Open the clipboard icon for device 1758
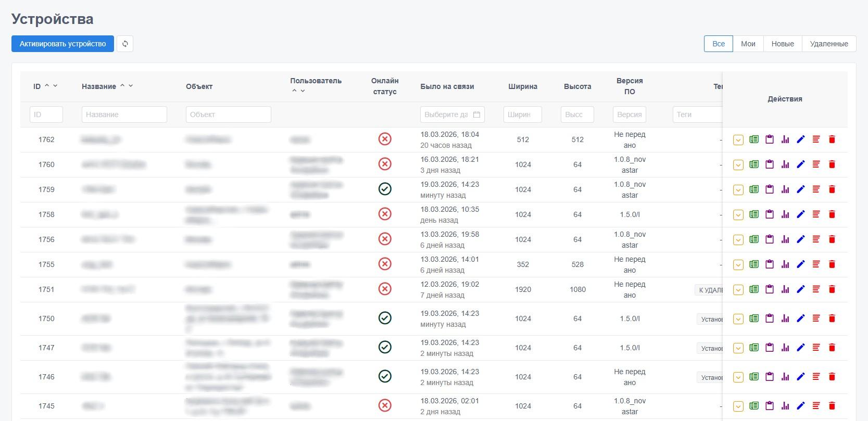The image size is (868, 421). pyautogui.click(x=770, y=214)
